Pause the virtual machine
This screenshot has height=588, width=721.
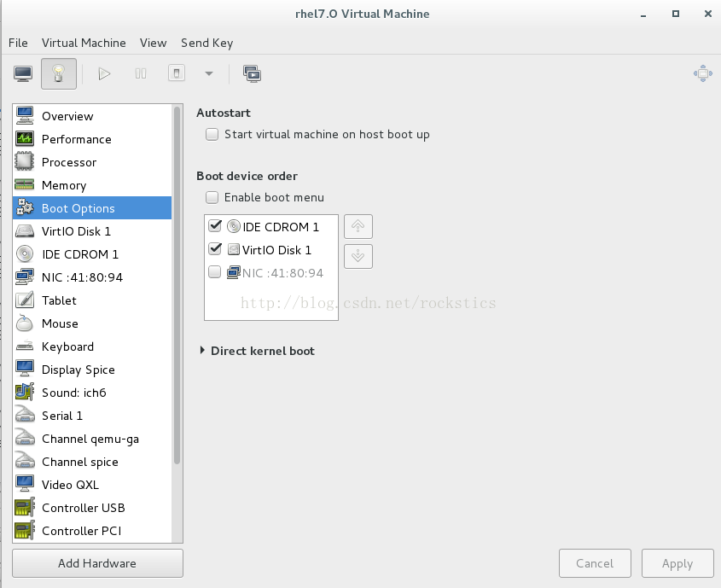[141, 73]
